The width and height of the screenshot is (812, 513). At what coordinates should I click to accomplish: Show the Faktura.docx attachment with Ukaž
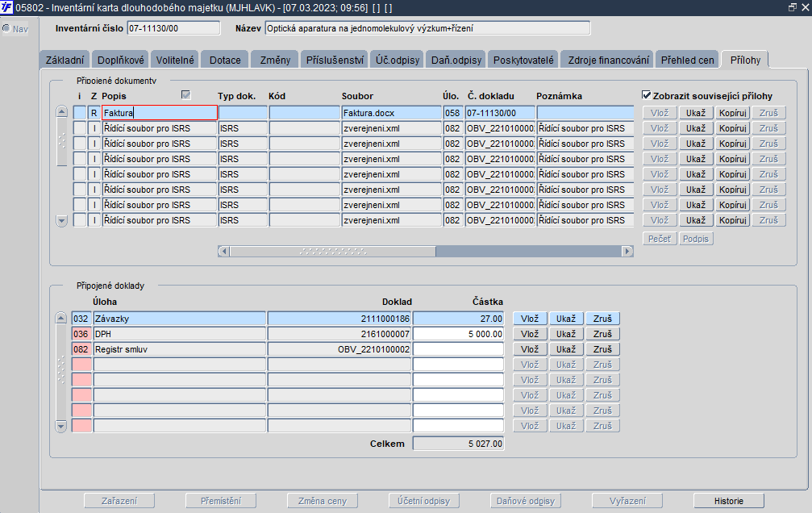tap(696, 113)
